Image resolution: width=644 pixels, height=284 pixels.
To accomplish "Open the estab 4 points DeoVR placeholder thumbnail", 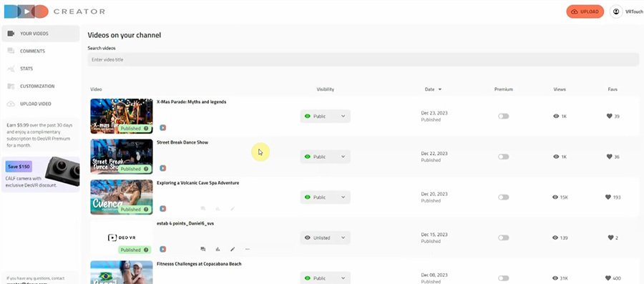I will tap(121, 238).
